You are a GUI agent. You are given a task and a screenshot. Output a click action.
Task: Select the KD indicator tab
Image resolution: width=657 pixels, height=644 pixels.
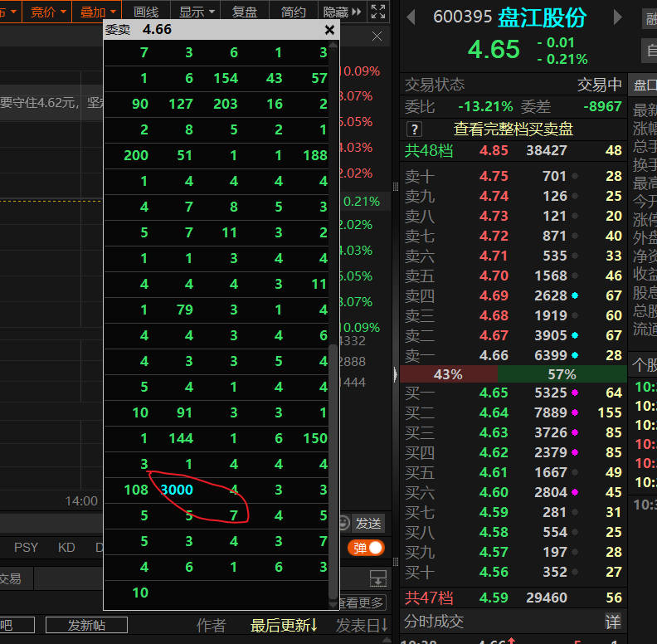click(x=66, y=548)
